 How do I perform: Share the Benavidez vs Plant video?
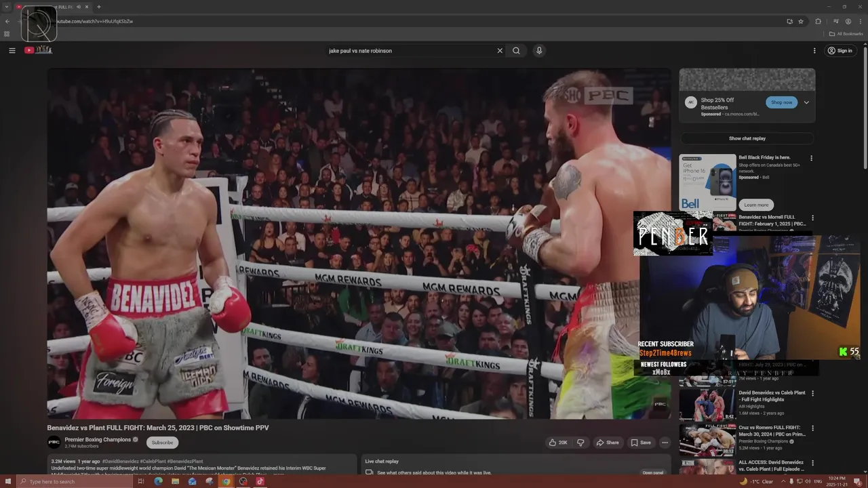point(608,443)
